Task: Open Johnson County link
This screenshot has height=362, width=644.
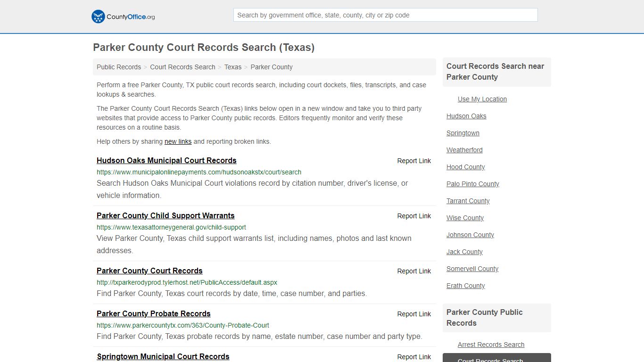Action: (470, 235)
